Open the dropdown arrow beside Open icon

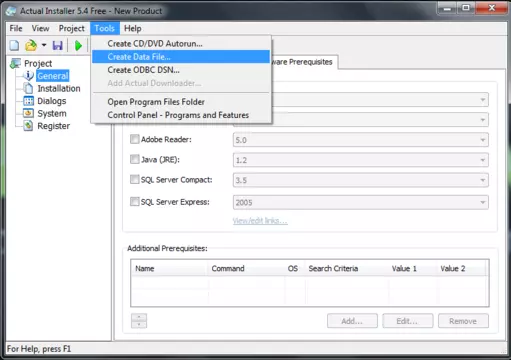click(44, 45)
